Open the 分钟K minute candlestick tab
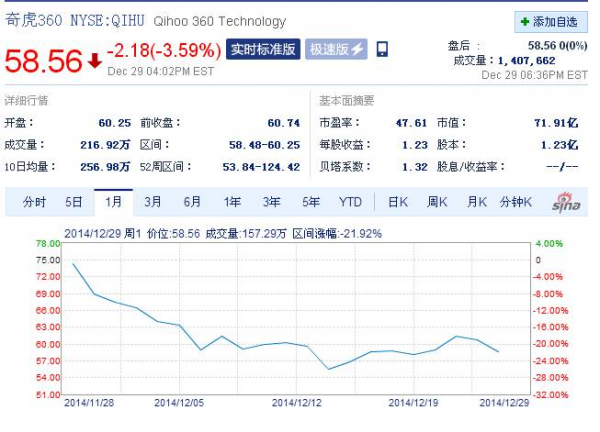600x432 pixels. [515, 202]
